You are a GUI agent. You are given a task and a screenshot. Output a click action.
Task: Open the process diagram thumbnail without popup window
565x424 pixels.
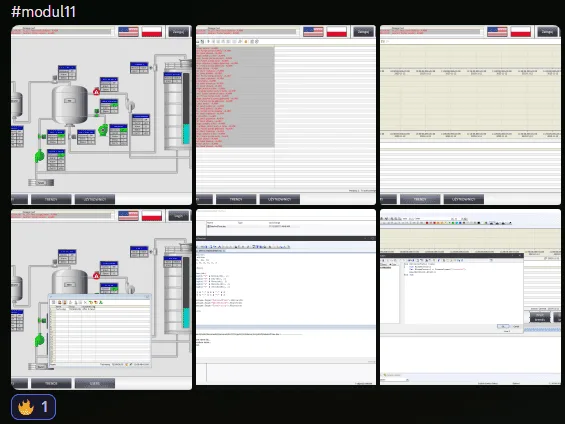click(x=101, y=115)
